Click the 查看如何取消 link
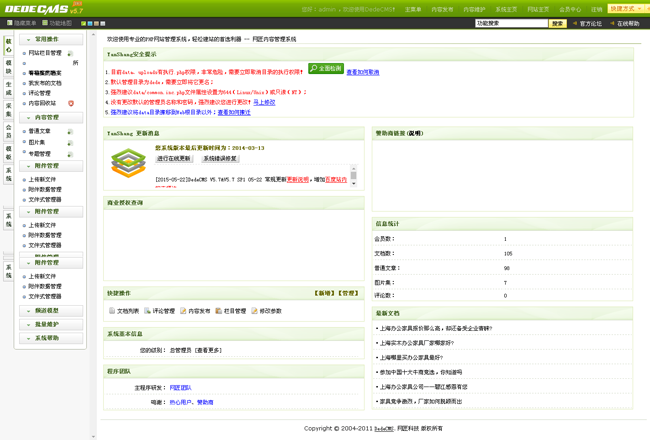Viewport: 650px width, 440px height. (x=363, y=72)
